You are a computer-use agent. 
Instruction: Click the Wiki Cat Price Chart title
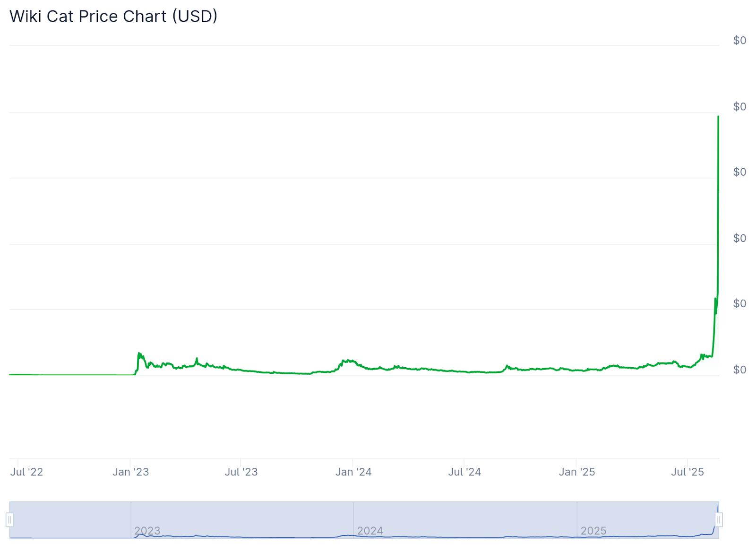point(113,17)
